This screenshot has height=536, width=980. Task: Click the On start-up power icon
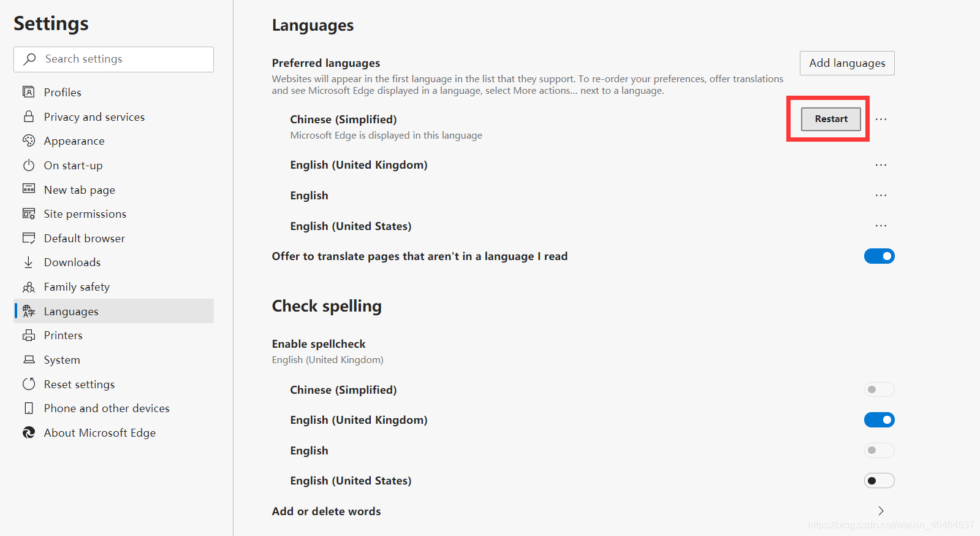29,165
